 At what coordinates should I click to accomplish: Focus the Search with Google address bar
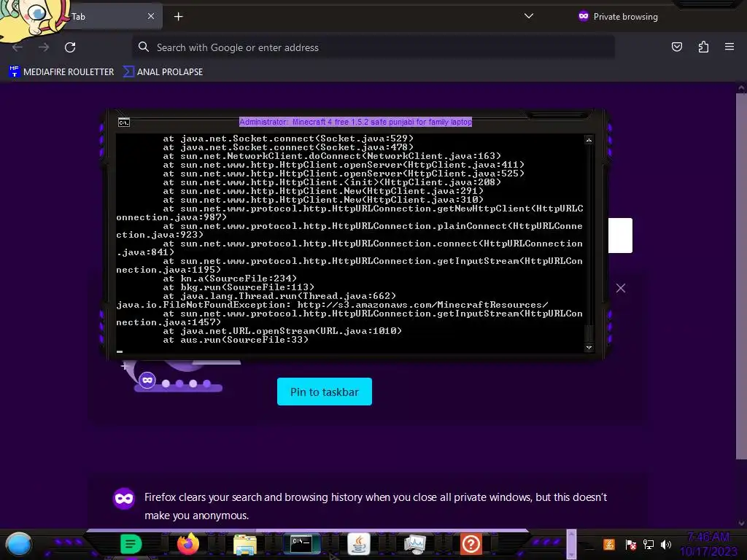coord(373,47)
